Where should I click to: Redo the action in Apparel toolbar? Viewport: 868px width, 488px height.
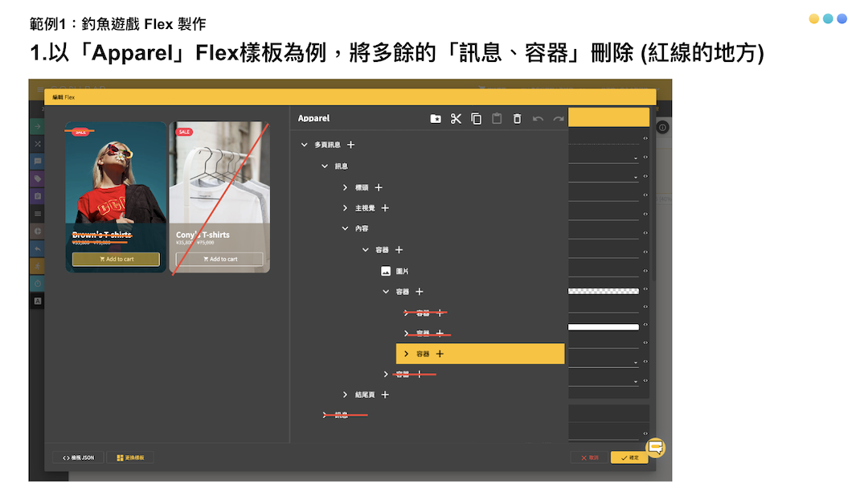point(559,118)
